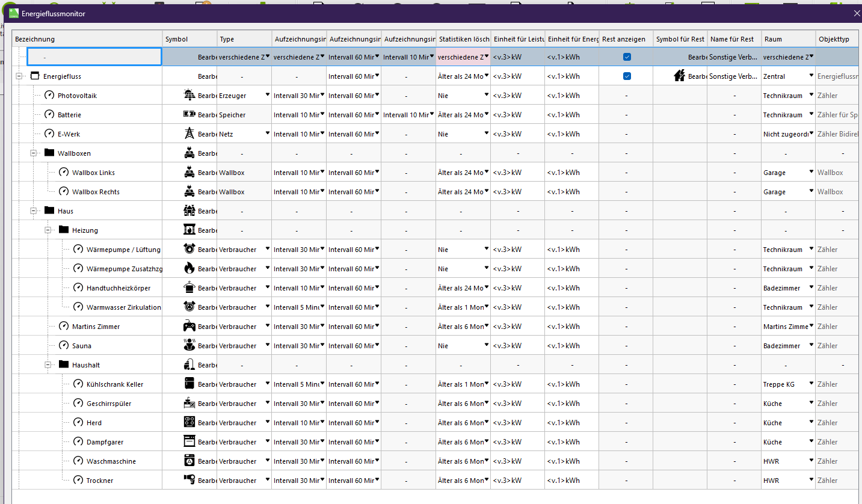Select the Batterie tree item
This screenshot has height=504, width=862.
point(70,115)
